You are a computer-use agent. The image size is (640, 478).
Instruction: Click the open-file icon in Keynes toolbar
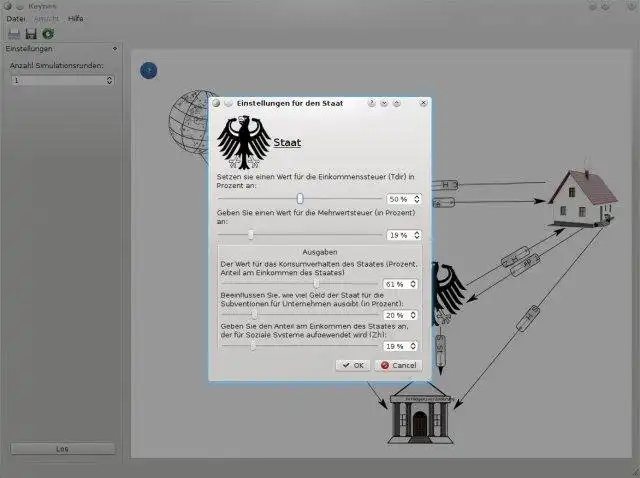tap(14, 34)
